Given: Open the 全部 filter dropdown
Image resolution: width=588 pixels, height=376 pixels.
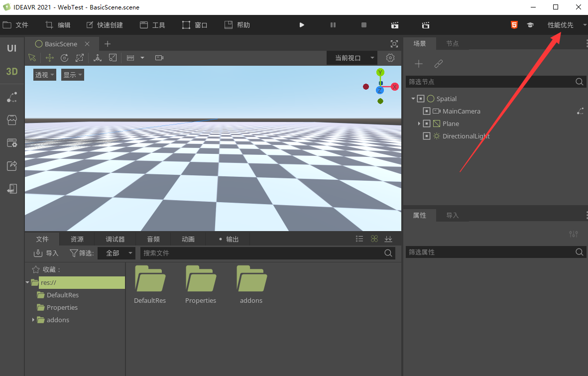Looking at the screenshot, I should click(116, 253).
